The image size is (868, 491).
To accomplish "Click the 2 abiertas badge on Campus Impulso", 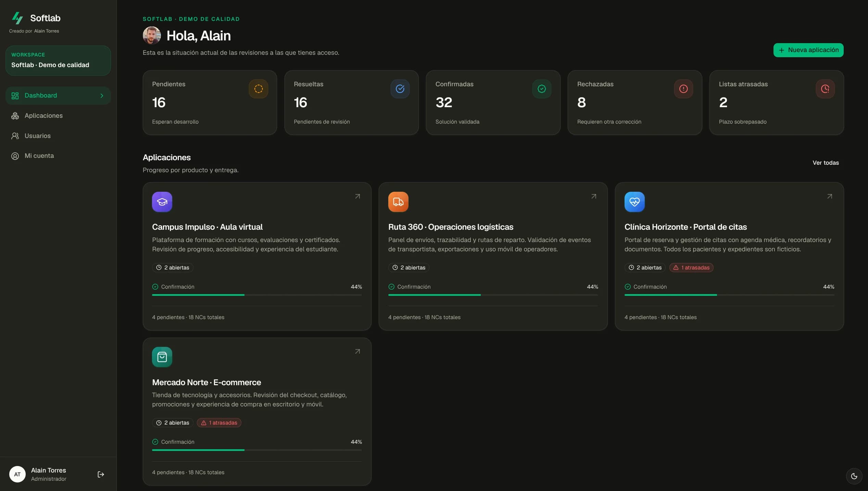I will point(173,267).
